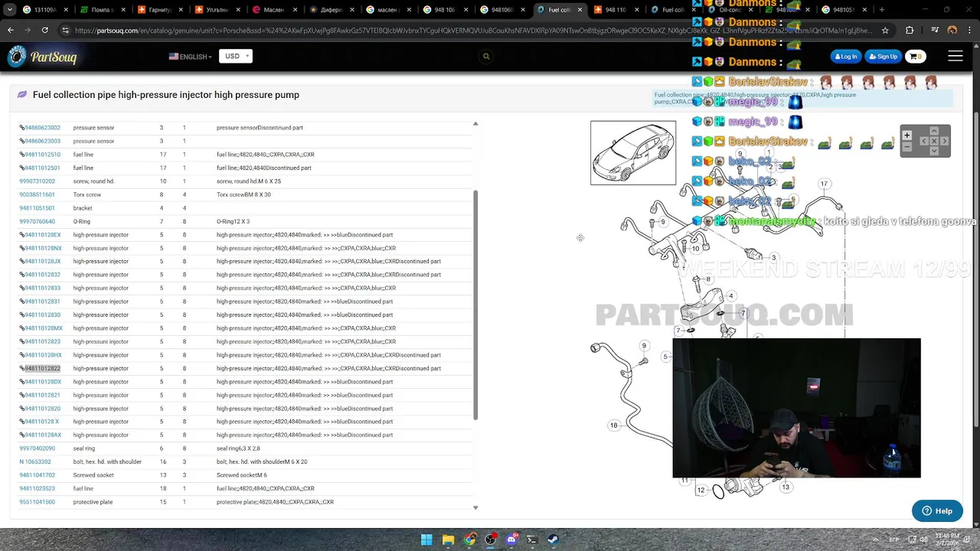Open part number 94811012833 link
The height and width of the screenshot is (551, 980).
[x=42, y=288]
